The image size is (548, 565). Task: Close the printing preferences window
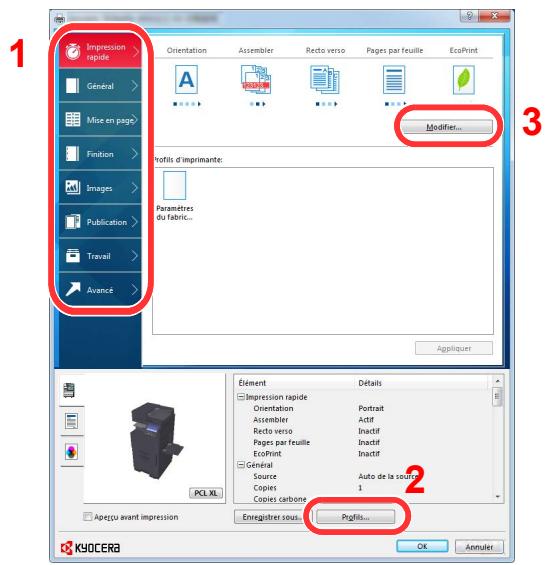click(x=494, y=15)
